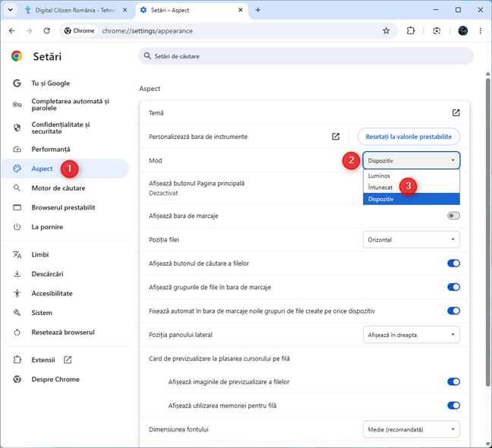Open the Dimensiunea fontului dropdown
492x448 pixels.
click(x=411, y=430)
